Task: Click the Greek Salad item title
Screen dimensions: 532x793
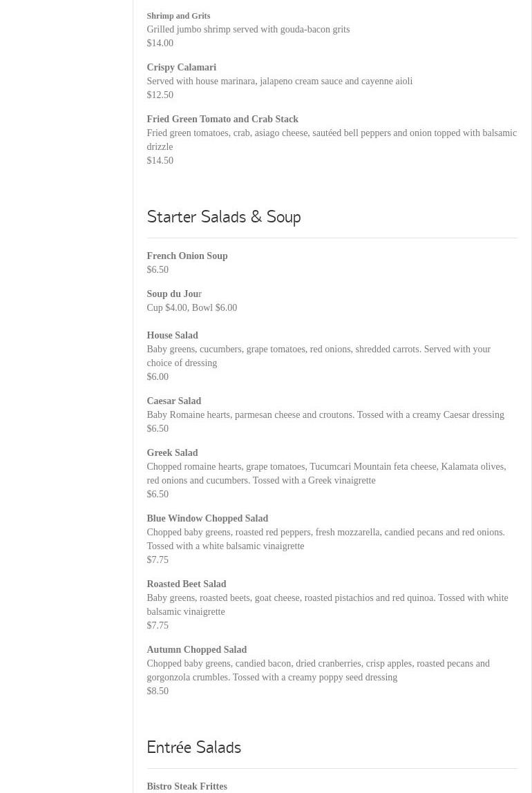Action: point(172,452)
